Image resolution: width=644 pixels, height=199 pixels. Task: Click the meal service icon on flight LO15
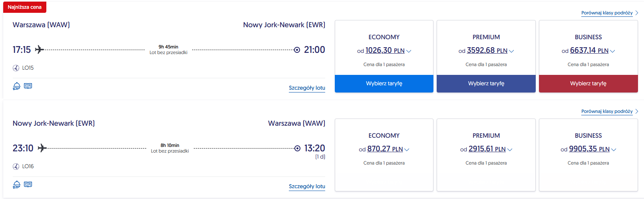pyautogui.click(x=16, y=86)
